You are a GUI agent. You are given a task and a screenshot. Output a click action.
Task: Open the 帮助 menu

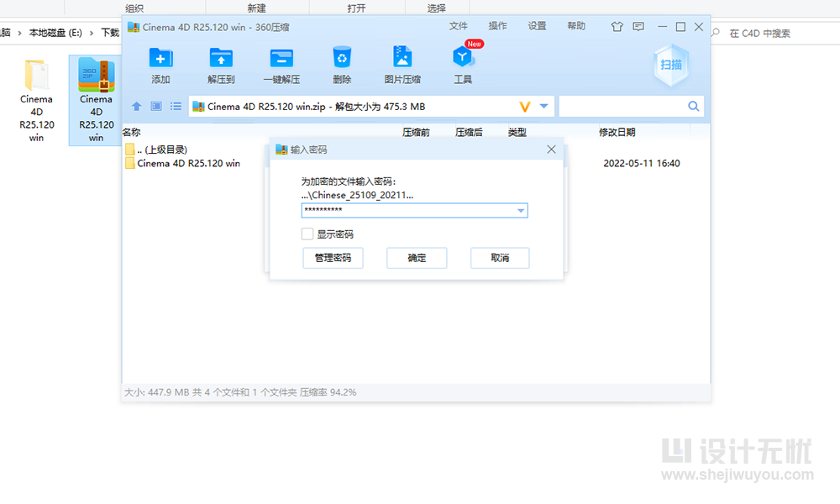(x=576, y=26)
